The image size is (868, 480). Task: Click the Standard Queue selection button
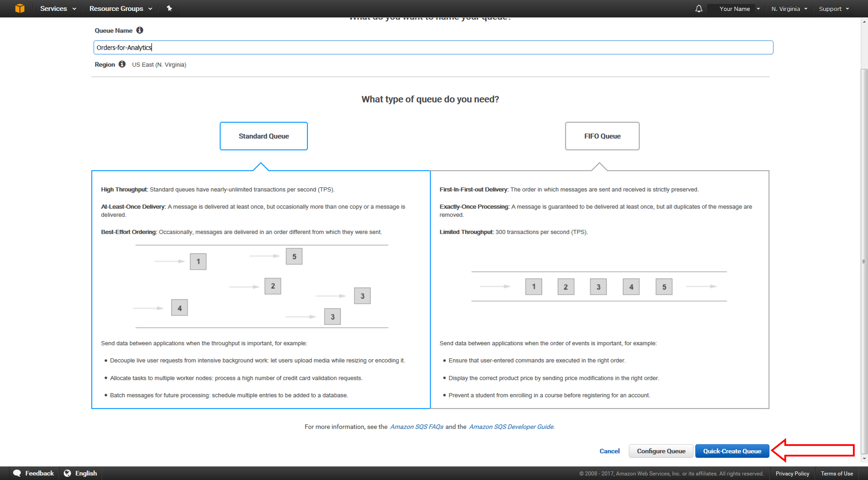[x=262, y=136]
